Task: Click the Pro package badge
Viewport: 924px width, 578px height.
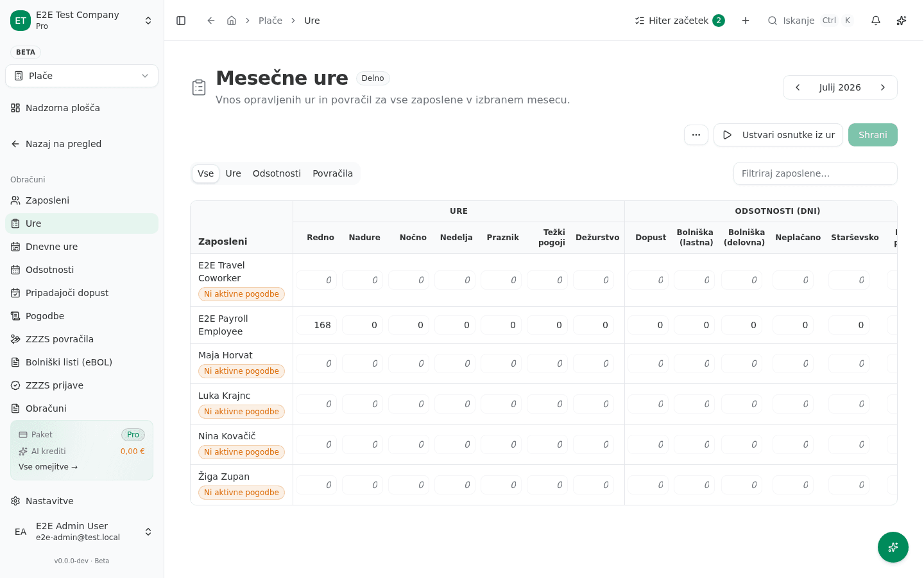Action: pos(133,435)
